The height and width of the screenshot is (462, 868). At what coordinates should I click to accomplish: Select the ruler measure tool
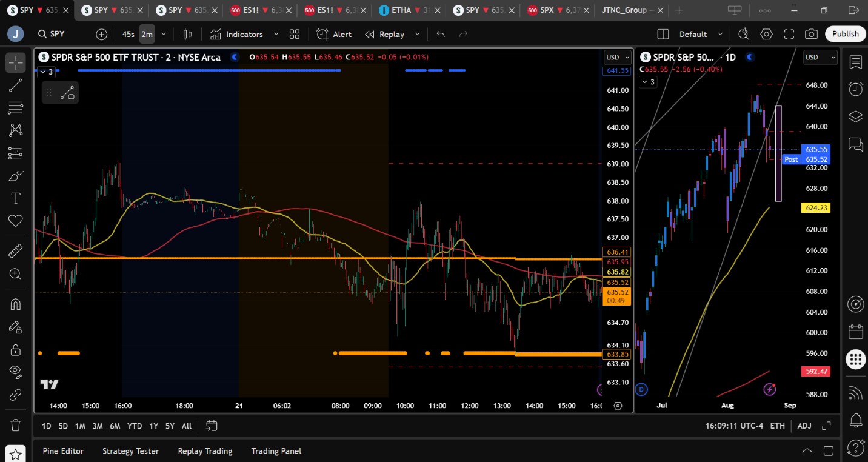(x=16, y=250)
